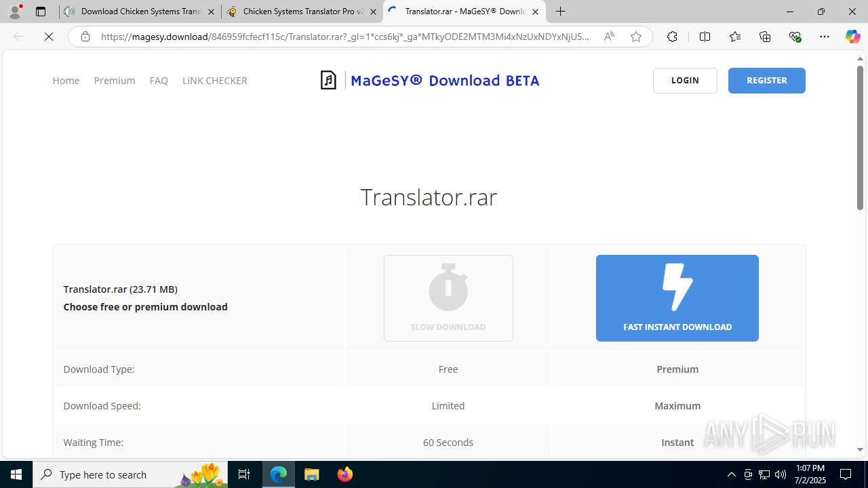The image size is (868, 488).
Task: Go to the Home page link
Action: pos(66,81)
